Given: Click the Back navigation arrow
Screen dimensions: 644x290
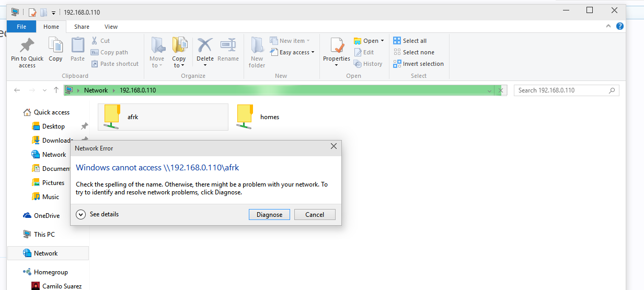Looking at the screenshot, I should tap(17, 90).
